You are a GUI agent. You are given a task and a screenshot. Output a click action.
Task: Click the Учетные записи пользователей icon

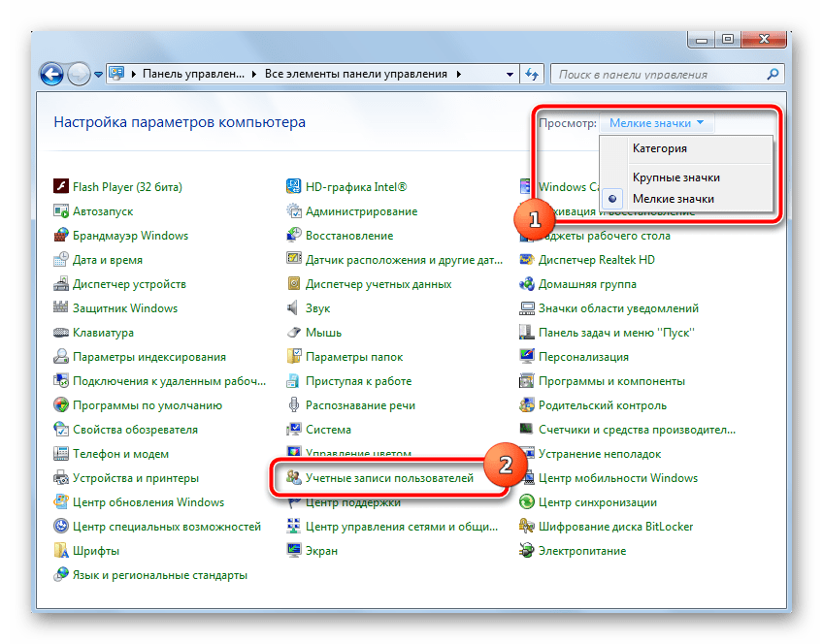pyautogui.click(x=294, y=478)
